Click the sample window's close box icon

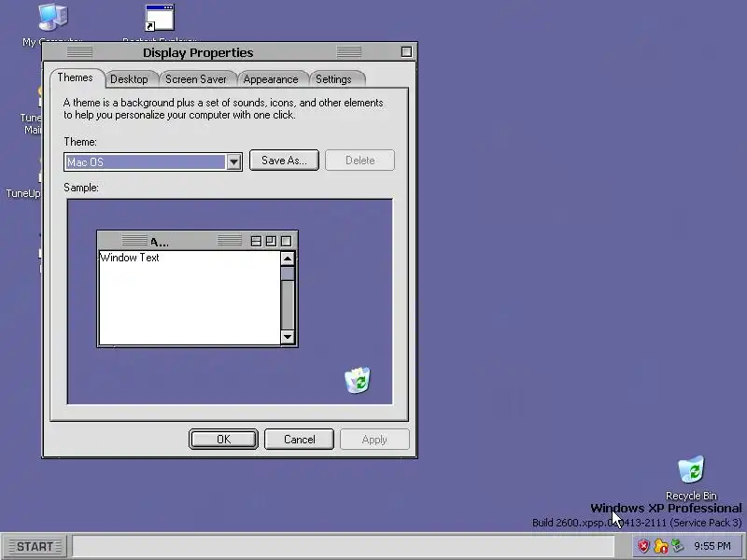tap(286, 242)
